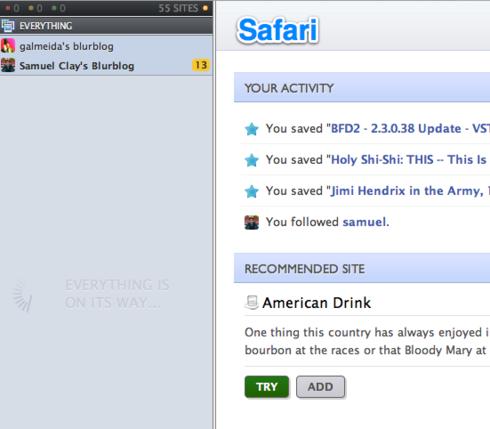This screenshot has width=490, height=429.
Task: Click the American Drink site favicon
Action: [252, 302]
